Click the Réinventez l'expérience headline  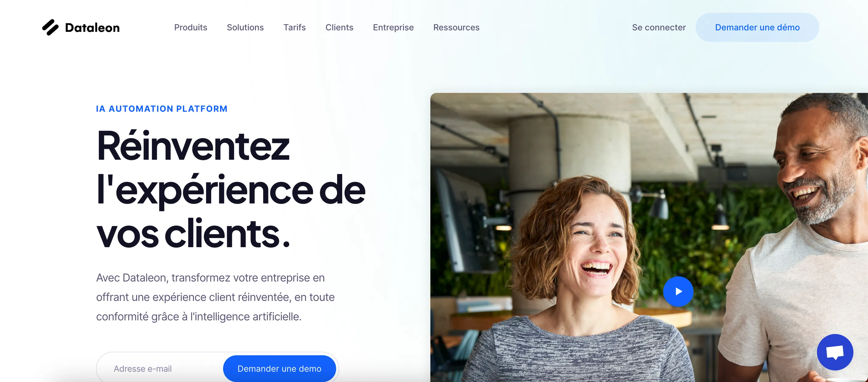click(x=231, y=189)
